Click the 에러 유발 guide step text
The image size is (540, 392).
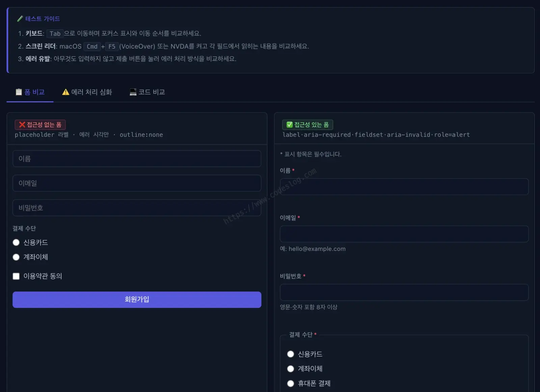click(x=131, y=59)
